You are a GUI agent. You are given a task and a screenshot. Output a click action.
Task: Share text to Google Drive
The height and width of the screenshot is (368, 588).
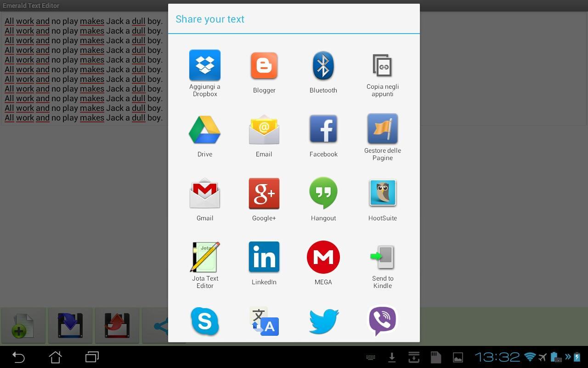(x=205, y=137)
